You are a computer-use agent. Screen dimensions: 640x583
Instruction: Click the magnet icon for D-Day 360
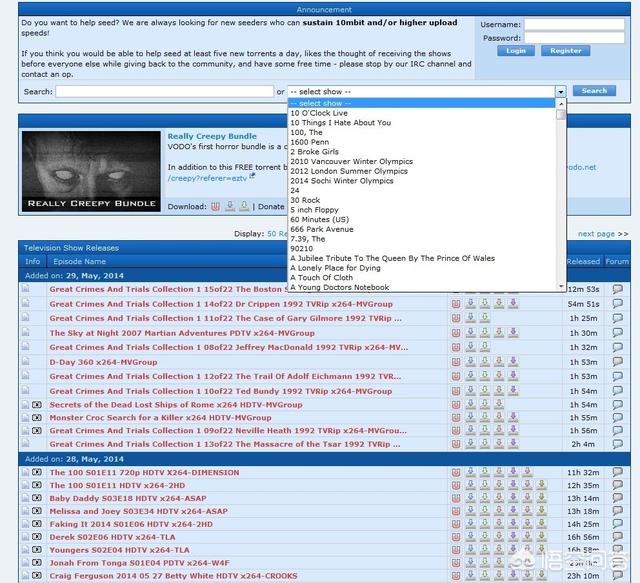tap(457, 362)
